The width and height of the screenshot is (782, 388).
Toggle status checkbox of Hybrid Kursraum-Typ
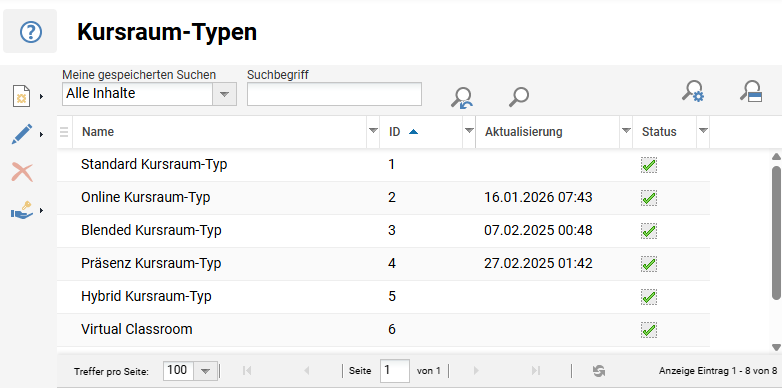tap(649, 297)
